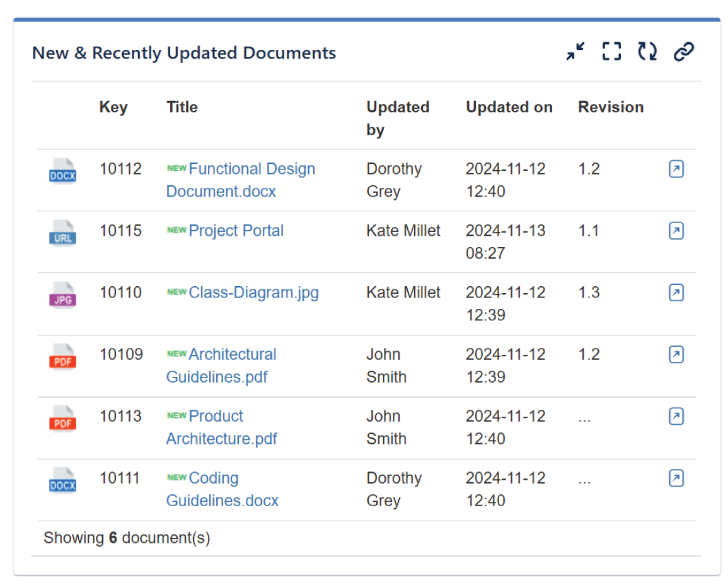Open Class-Diagram.jpg document
The height and width of the screenshot is (585, 728).
[x=254, y=292]
